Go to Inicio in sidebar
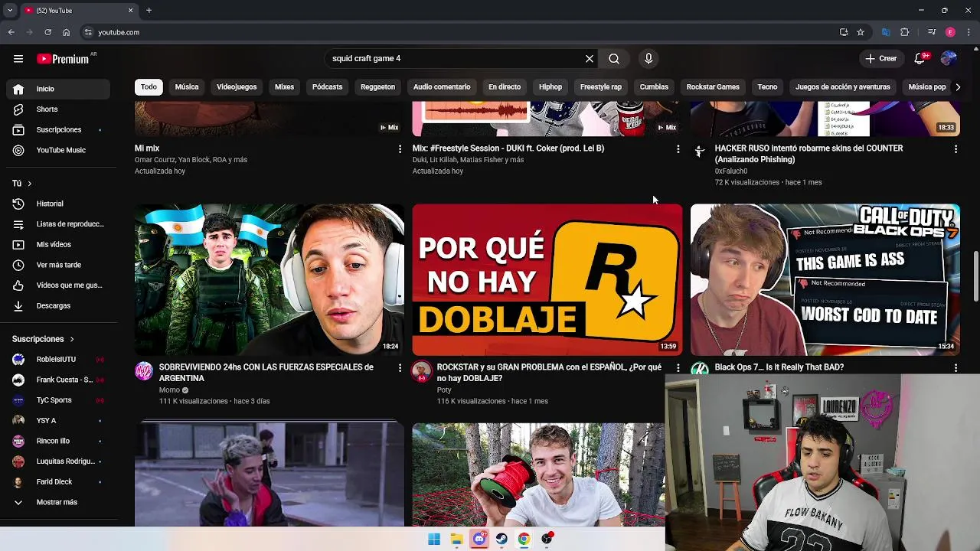Screen dimensions: 980x551 pyautogui.click(x=57, y=89)
